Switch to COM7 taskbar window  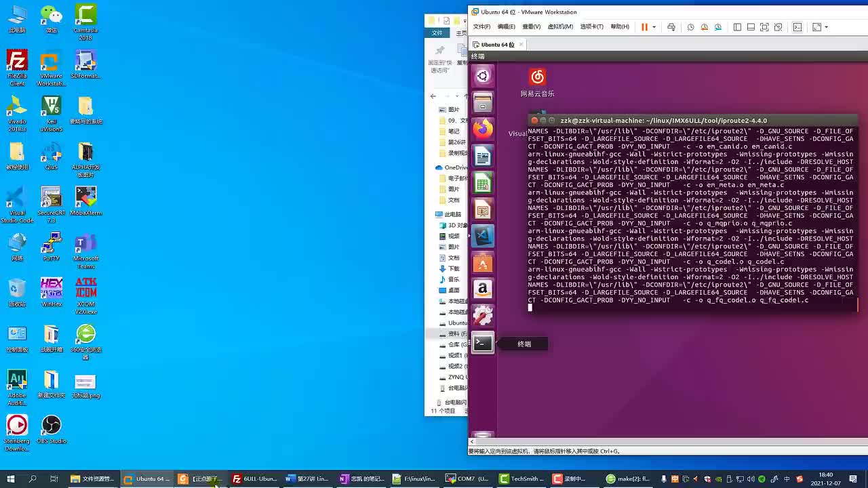[467, 479]
